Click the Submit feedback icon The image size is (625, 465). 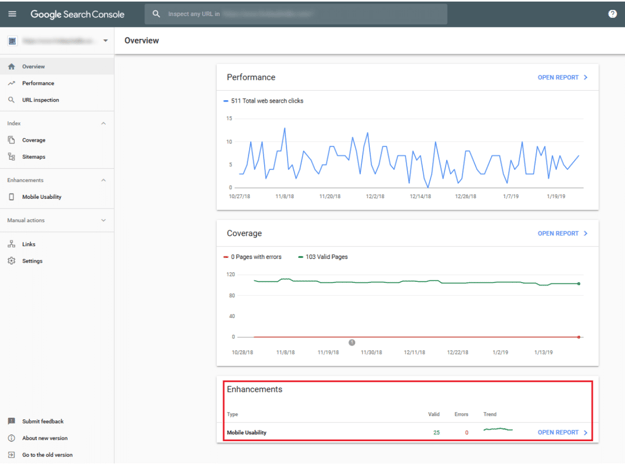tap(12, 421)
